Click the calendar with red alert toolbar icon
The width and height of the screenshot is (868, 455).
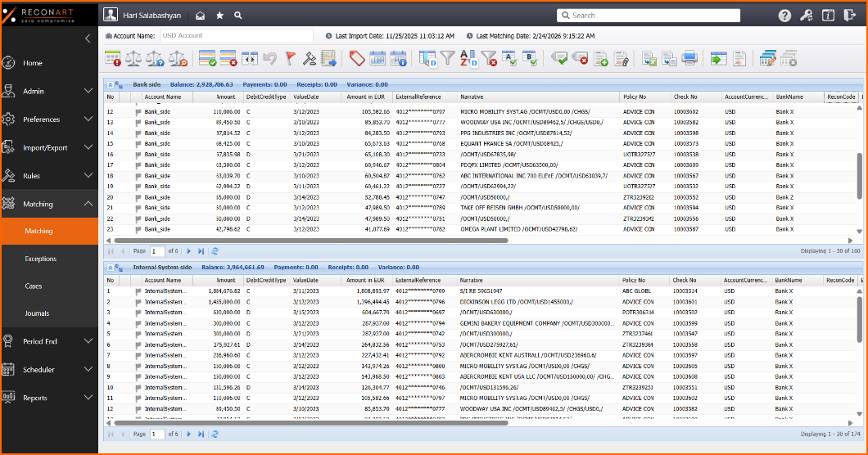point(113,58)
